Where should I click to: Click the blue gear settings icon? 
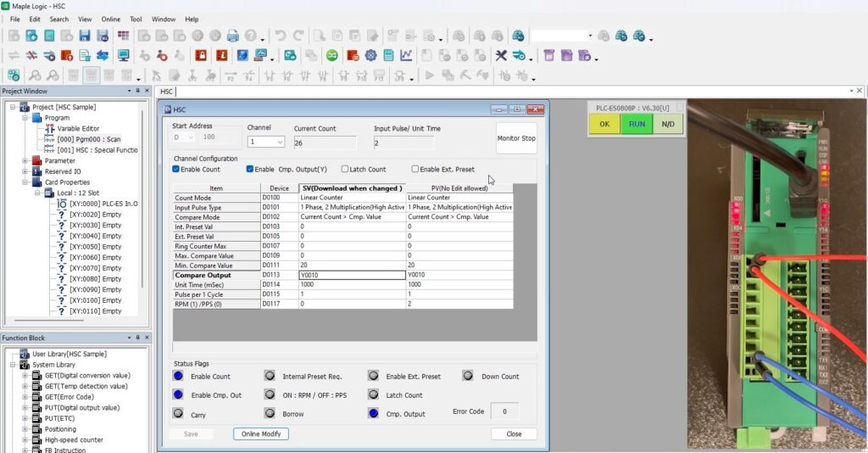point(370,56)
